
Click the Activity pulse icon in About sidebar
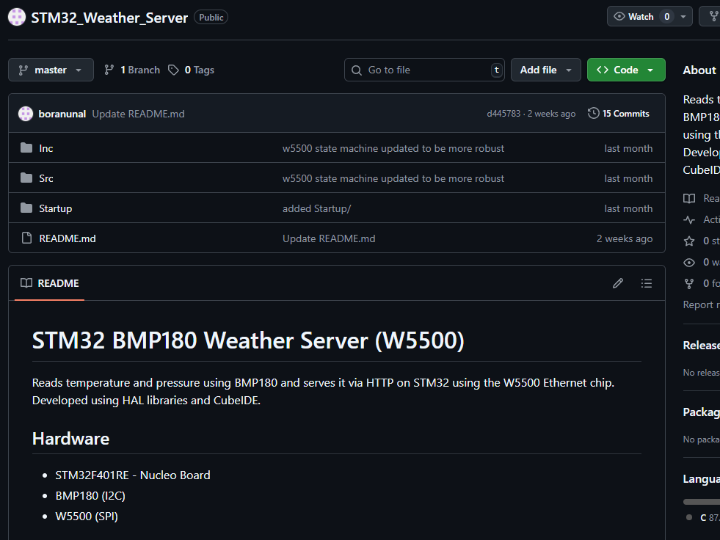click(x=689, y=220)
